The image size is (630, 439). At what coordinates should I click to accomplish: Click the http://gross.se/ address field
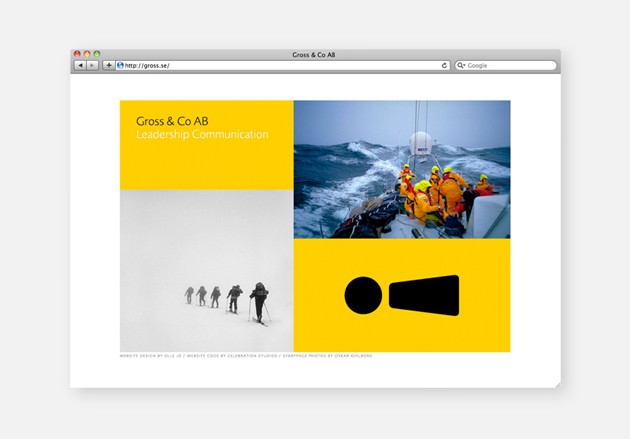click(x=283, y=65)
